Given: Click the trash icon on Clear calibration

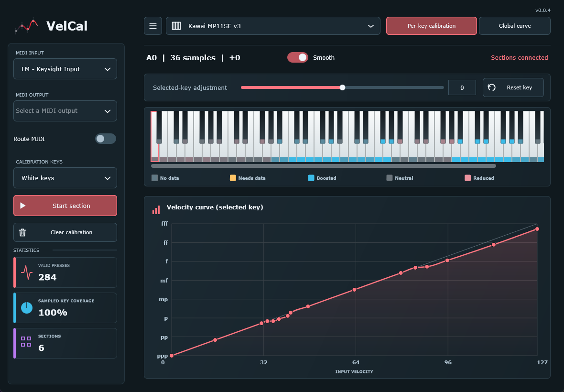Looking at the screenshot, I should click(x=22, y=232).
